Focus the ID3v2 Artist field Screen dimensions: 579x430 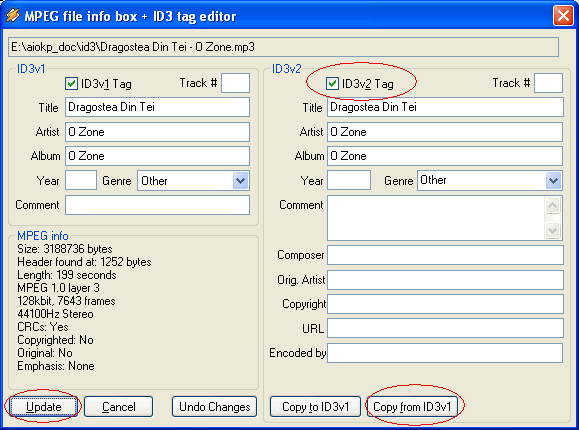coord(445,132)
